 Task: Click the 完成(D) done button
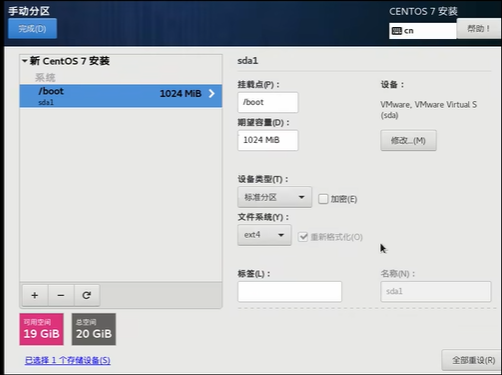32,29
